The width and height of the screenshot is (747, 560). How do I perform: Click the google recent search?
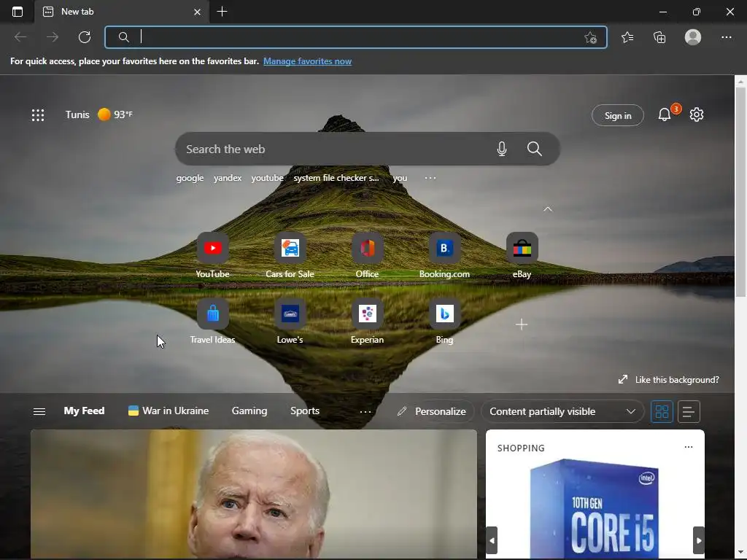(190, 178)
